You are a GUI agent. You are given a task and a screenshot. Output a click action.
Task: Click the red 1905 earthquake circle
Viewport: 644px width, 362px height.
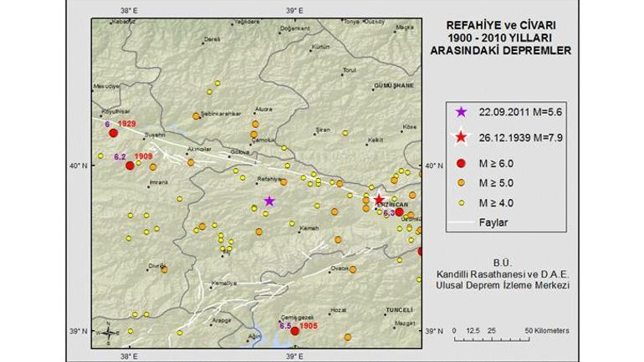[294, 331]
